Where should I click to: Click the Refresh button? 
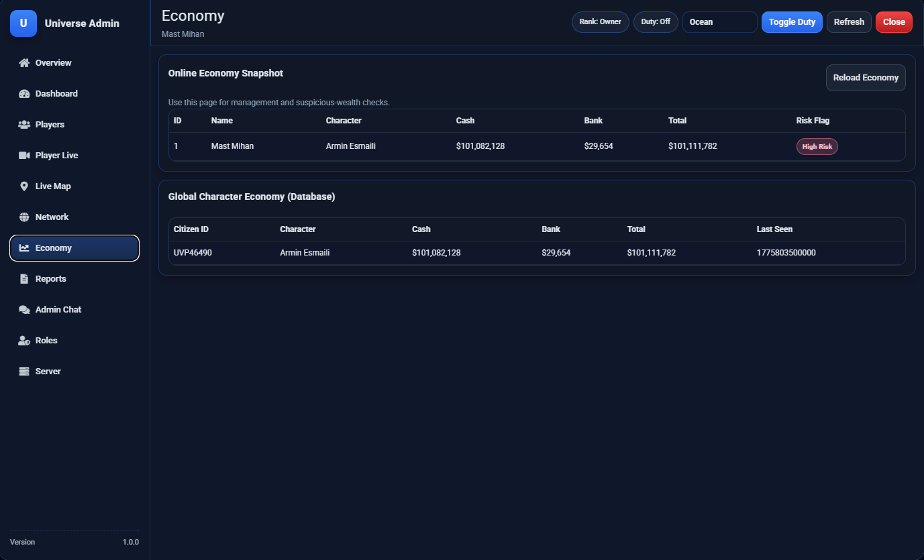tap(849, 22)
